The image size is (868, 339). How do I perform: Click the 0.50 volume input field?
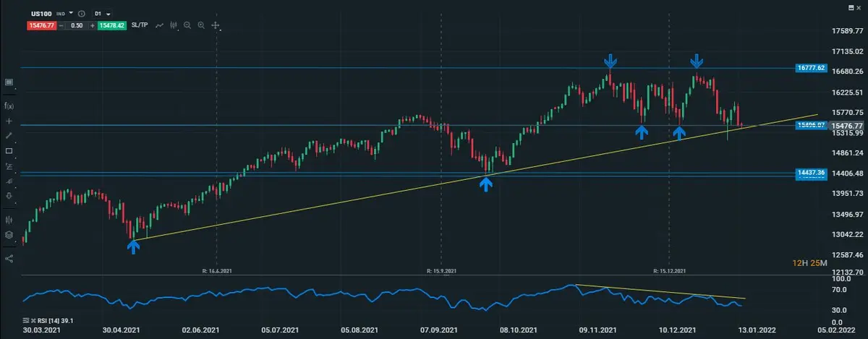tap(76, 25)
